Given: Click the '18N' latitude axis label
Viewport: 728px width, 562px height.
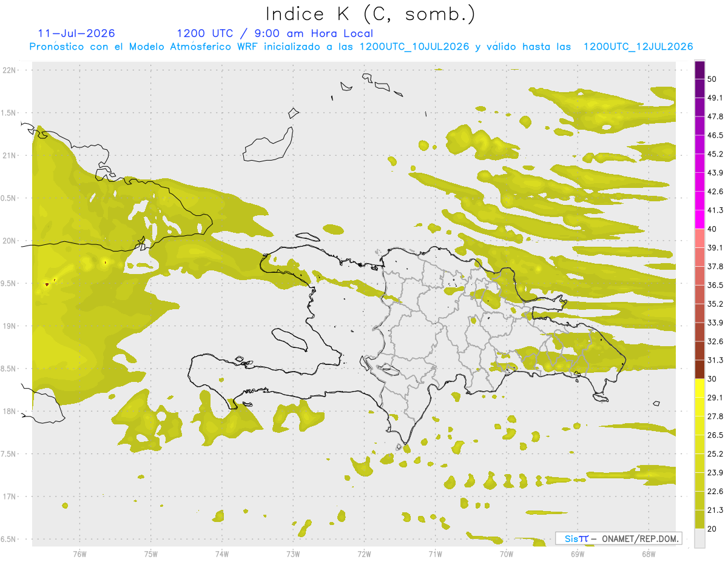Looking at the screenshot, I should [x=10, y=412].
